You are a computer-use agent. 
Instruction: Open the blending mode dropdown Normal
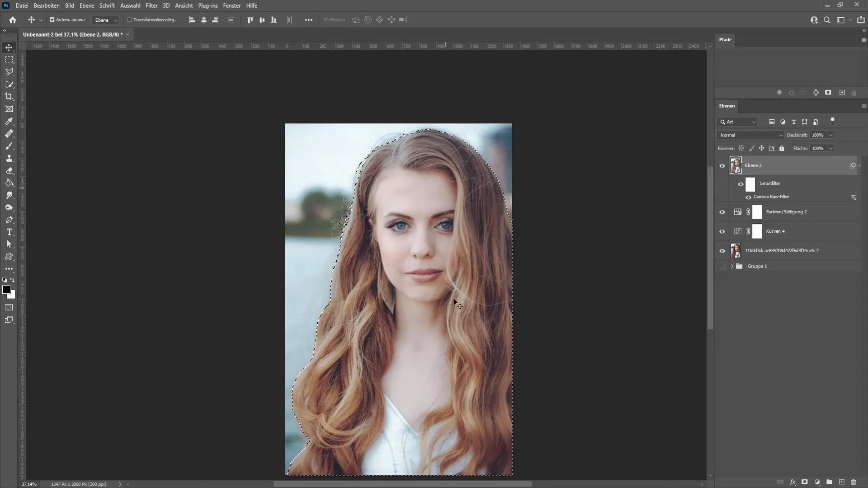[x=750, y=135]
